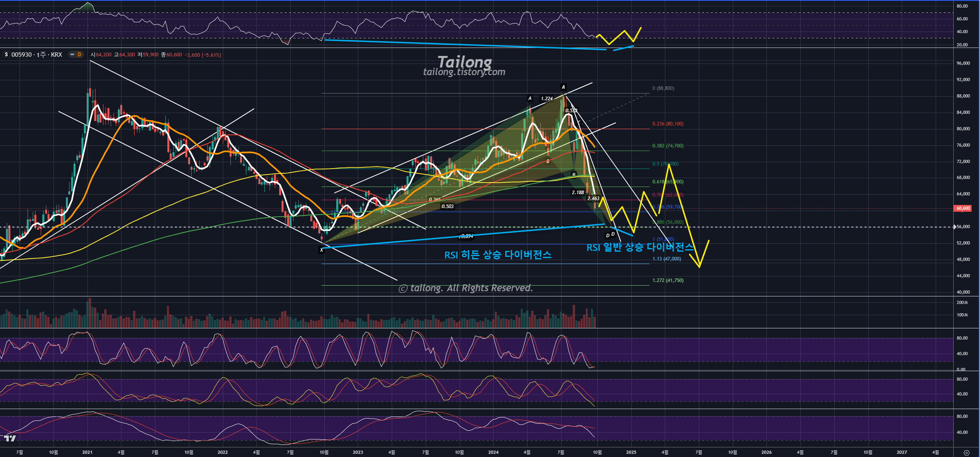Open the symbol title 005930 · 1주 · KRX
Image resolution: width=980 pixels, height=457 pixels.
point(37,55)
